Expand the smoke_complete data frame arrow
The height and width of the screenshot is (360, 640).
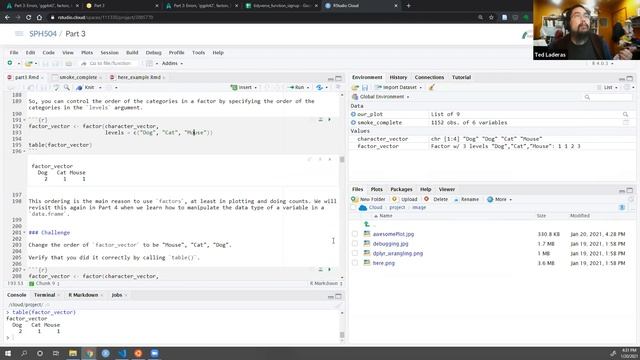tap(353, 122)
